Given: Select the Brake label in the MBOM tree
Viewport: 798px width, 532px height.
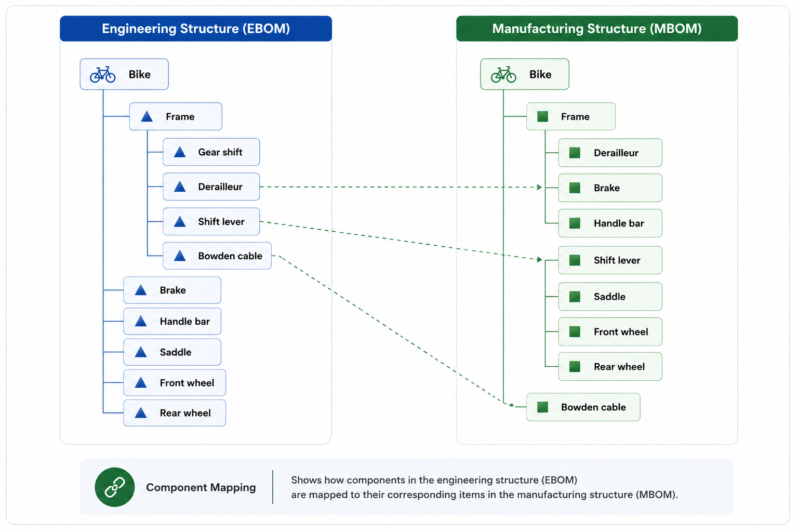Looking at the screenshot, I should pyautogui.click(x=607, y=188).
